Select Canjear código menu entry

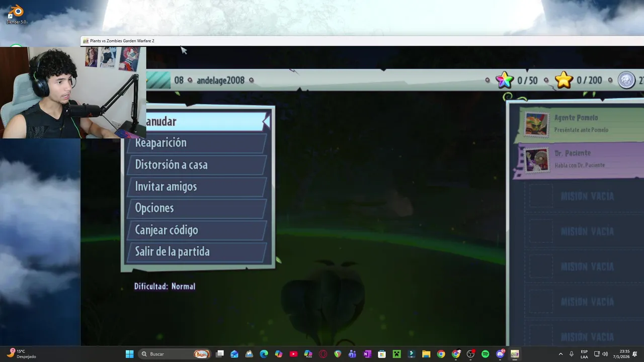197,230
